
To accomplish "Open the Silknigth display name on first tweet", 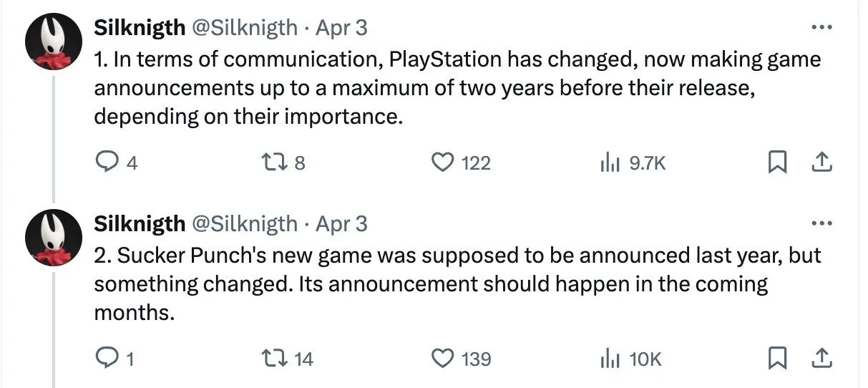I will pyautogui.click(x=139, y=28).
